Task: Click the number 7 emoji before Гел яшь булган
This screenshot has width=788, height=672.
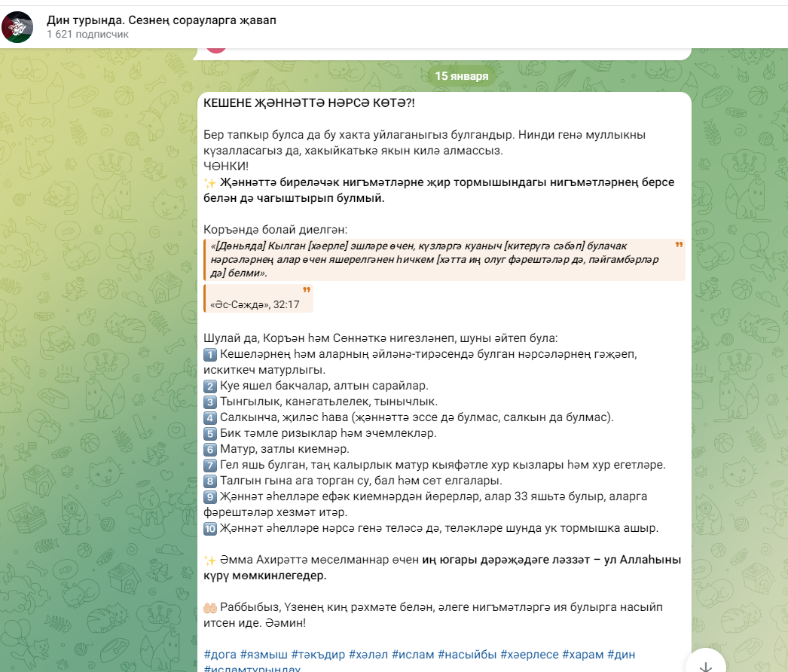Action: [210, 466]
